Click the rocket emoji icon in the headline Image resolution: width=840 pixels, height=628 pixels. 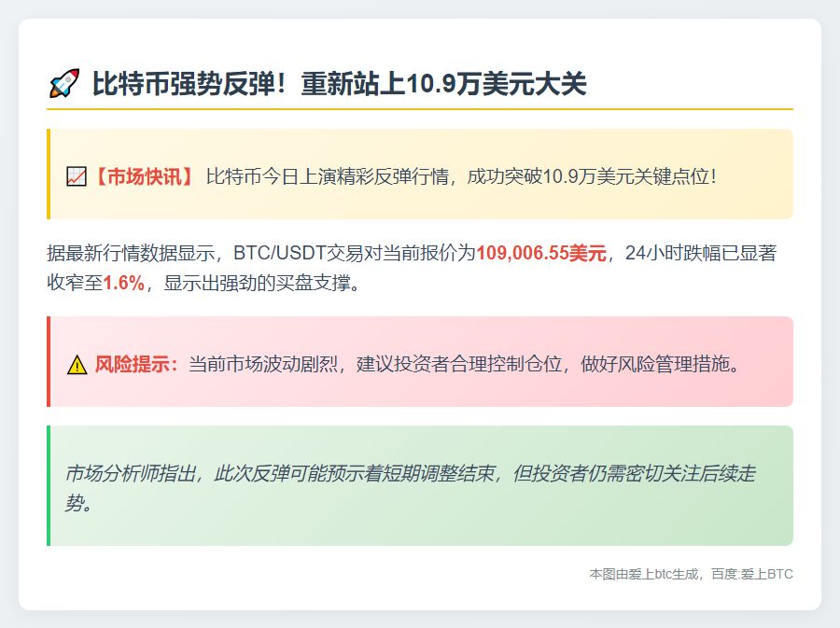63,84
